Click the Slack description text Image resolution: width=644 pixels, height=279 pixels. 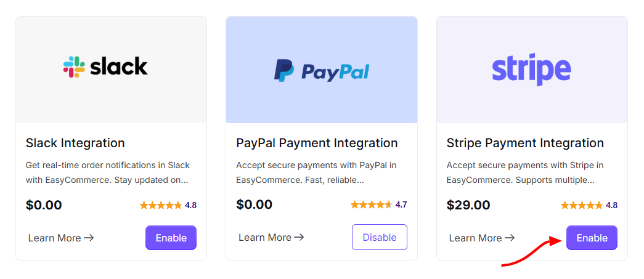(x=108, y=172)
